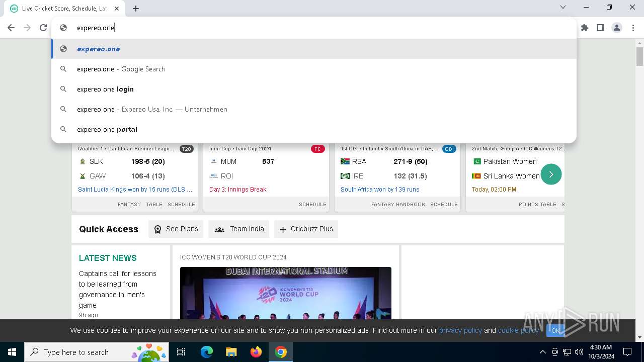Open the Windows Start menu
The width and height of the screenshot is (644, 362).
click(12, 352)
